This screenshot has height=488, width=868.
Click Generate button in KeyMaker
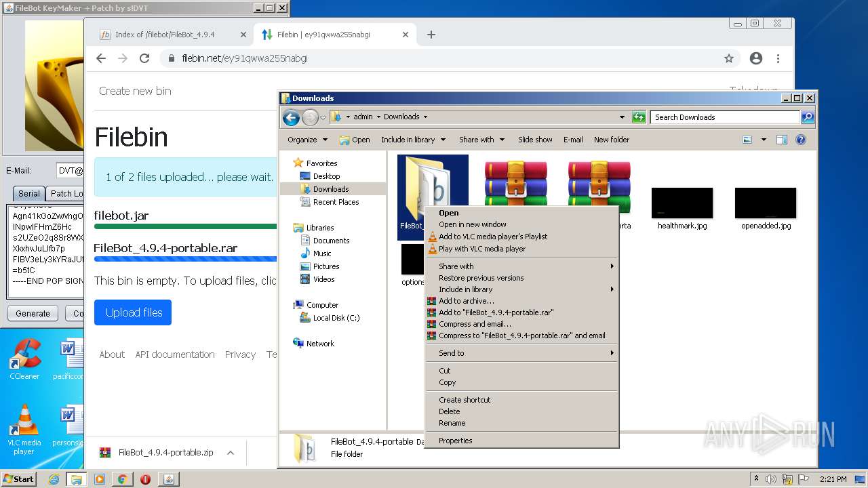tap(33, 313)
